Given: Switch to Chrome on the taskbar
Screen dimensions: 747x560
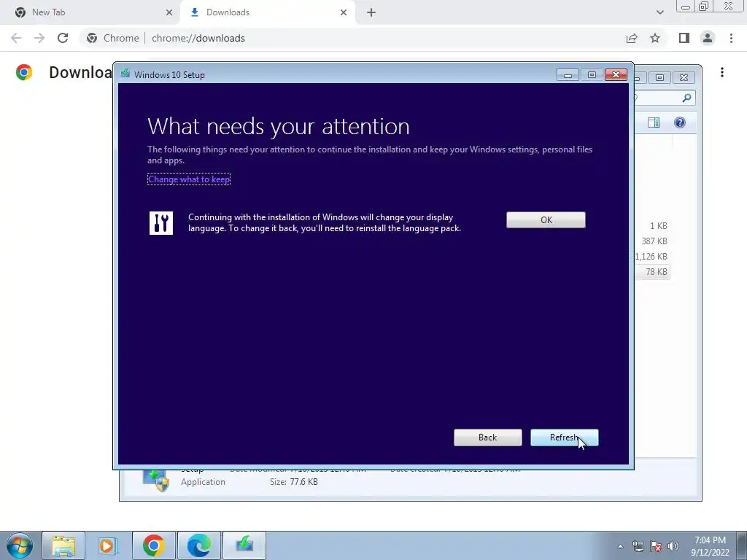Looking at the screenshot, I should pos(153,545).
